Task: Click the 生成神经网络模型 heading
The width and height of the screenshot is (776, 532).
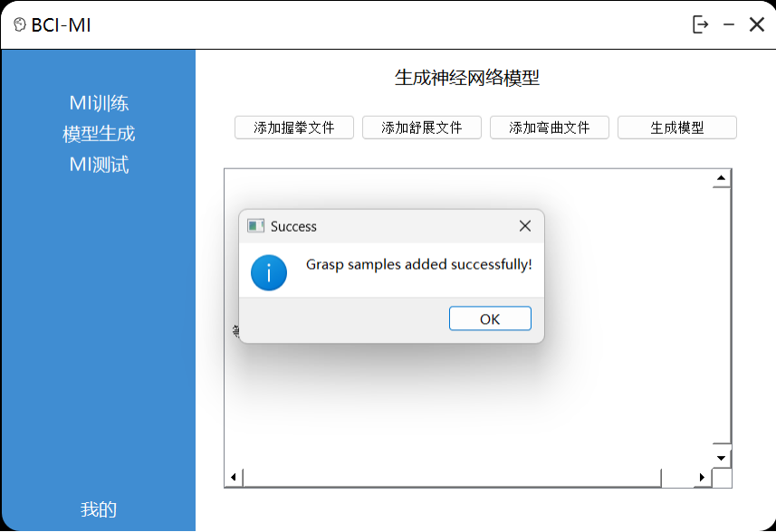Action: 466,78
